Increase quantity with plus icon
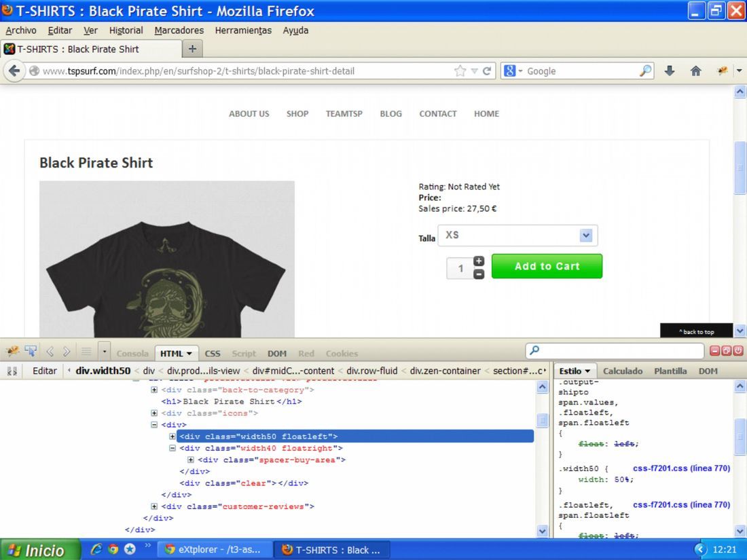747x560 pixels. point(479,261)
